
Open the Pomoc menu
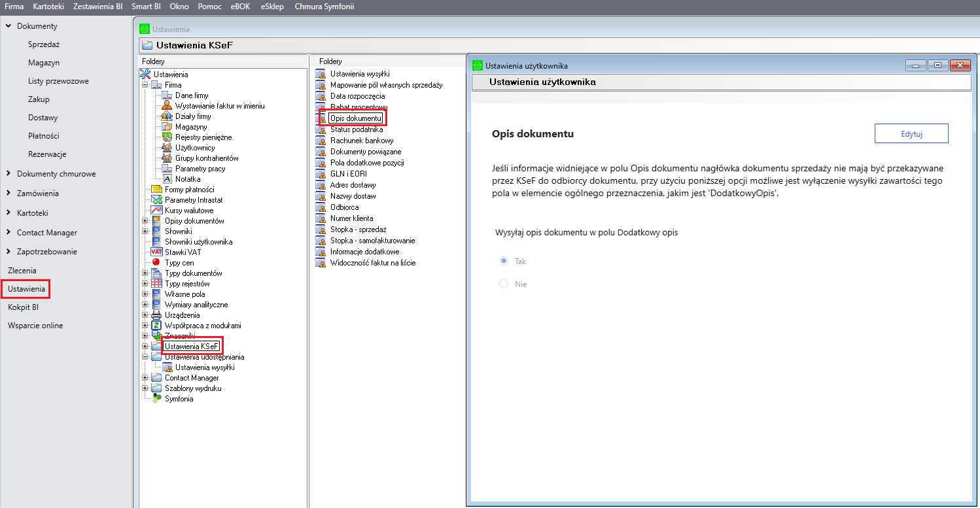[210, 7]
